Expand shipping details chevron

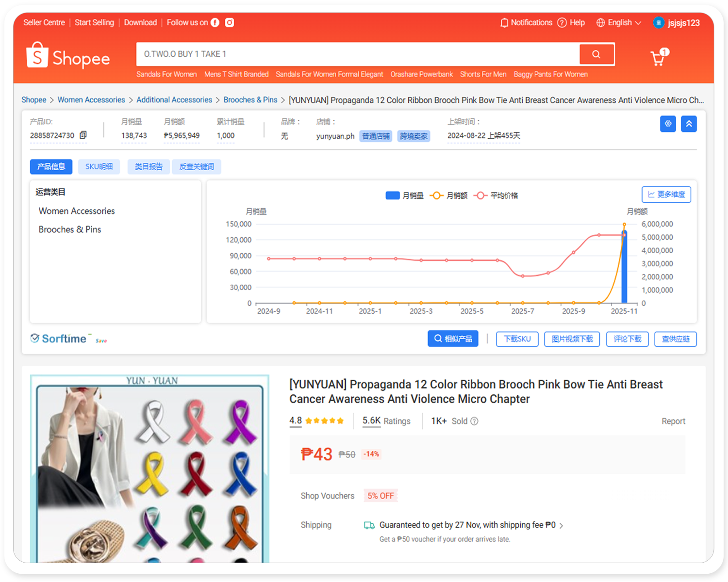[562, 526]
